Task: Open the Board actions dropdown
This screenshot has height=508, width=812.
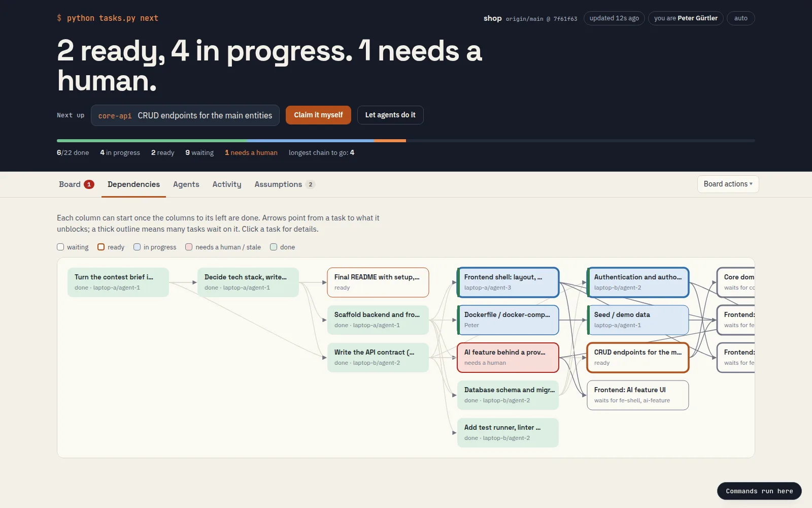Action: point(728,184)
